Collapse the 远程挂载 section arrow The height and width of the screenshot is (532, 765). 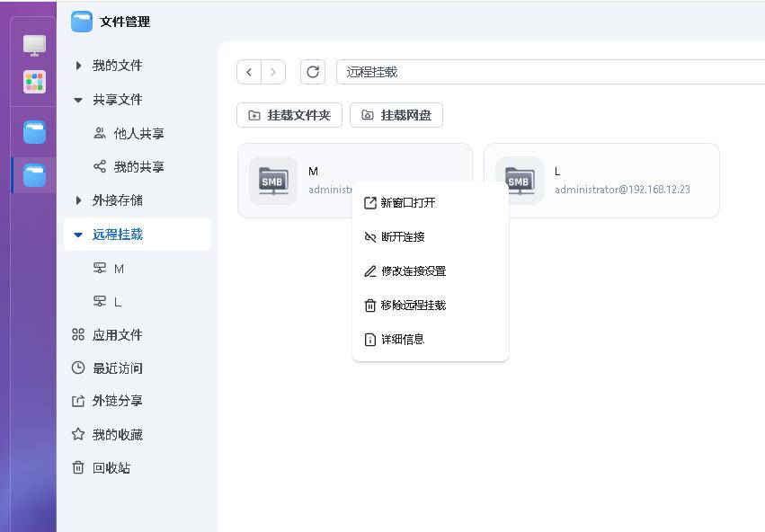78,235
